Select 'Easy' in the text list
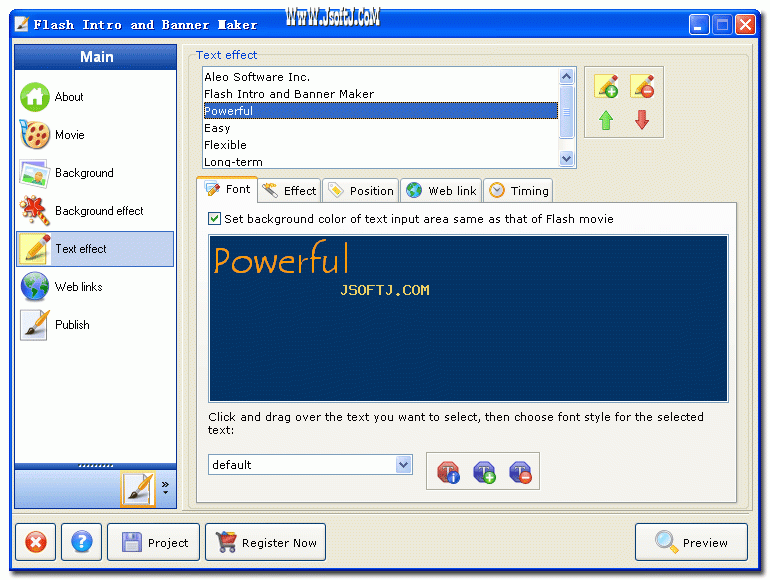 (381, 128)
